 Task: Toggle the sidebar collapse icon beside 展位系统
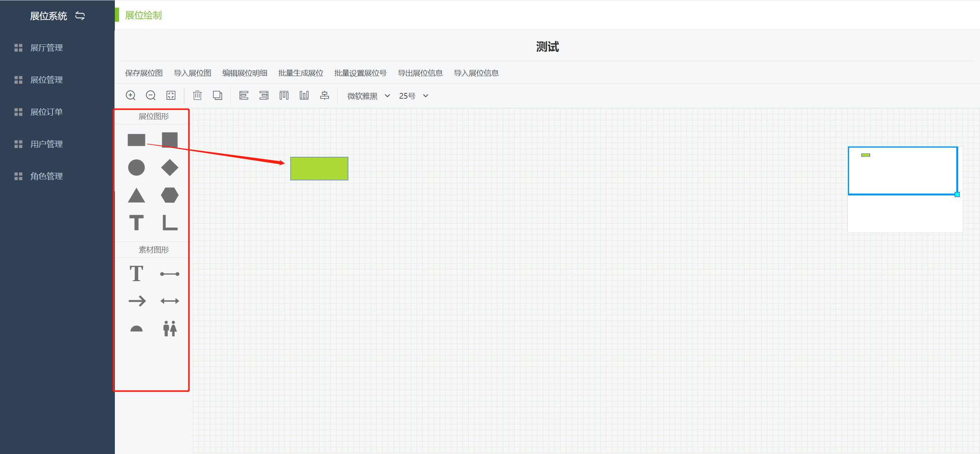coord(80,16)
